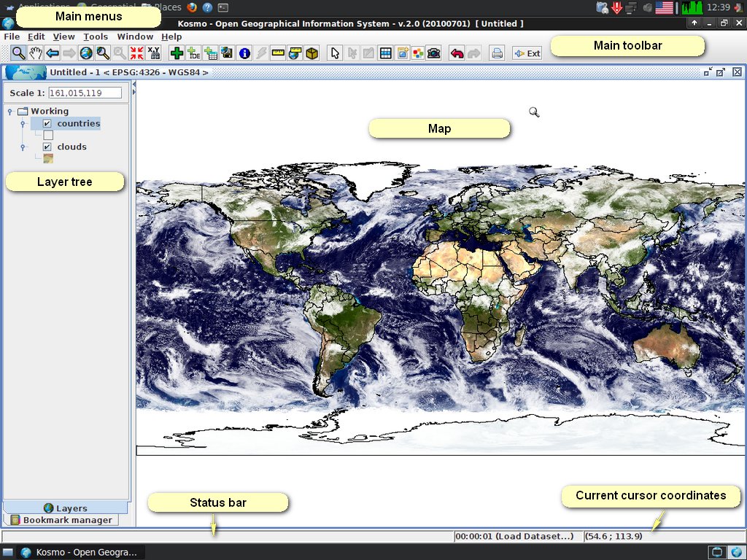747x560 pixels.
Task: Click the add IDE layer icon
Action: tap(193, 52)
